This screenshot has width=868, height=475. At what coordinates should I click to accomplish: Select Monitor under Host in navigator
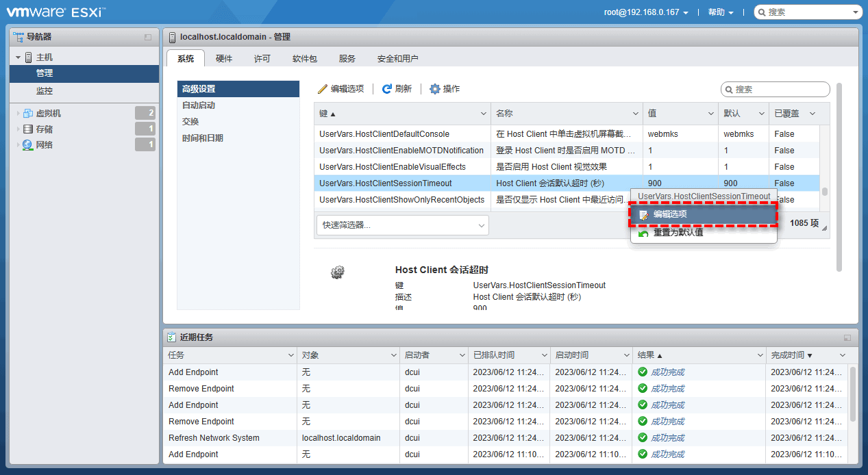pos(45,91)
